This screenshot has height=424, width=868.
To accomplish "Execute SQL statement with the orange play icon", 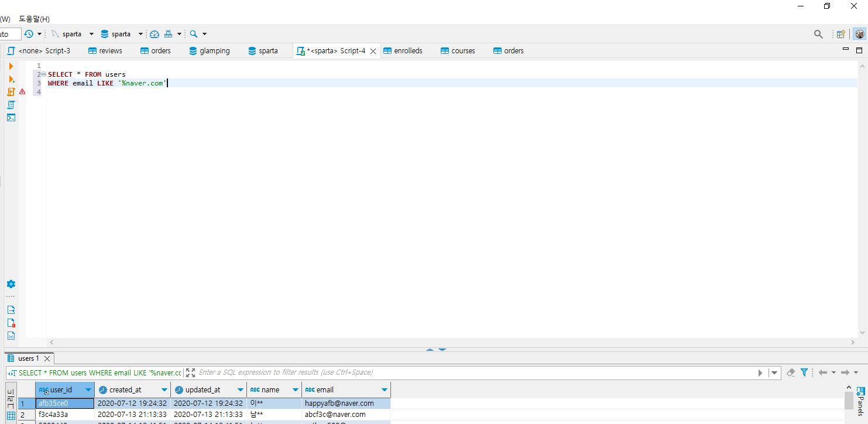I will 11,66.
